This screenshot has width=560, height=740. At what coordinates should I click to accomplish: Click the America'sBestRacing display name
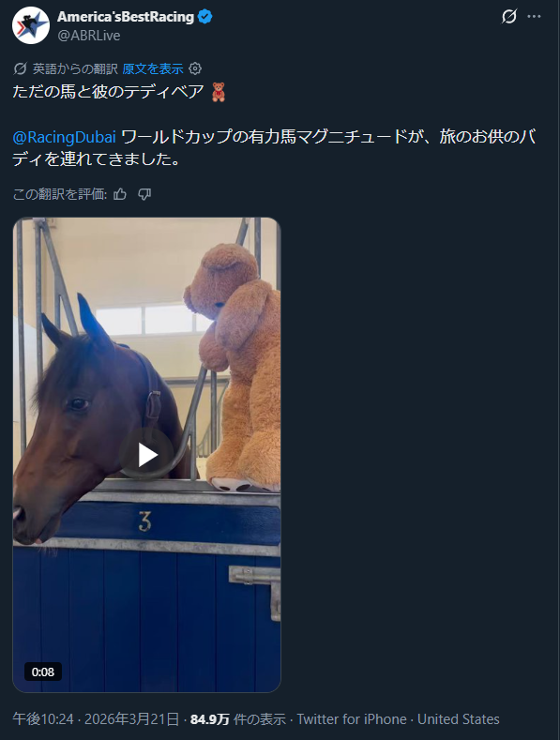tap(126, 17)
